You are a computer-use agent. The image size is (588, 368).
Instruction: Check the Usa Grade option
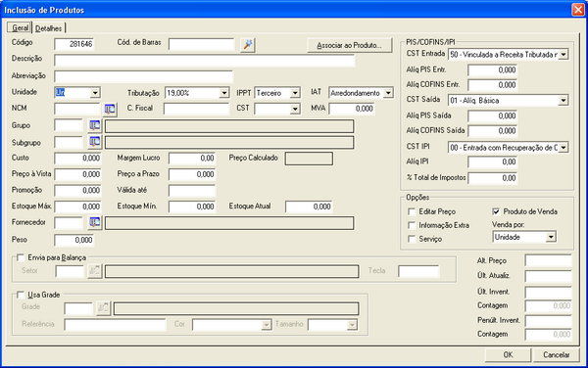coord(21,295)
